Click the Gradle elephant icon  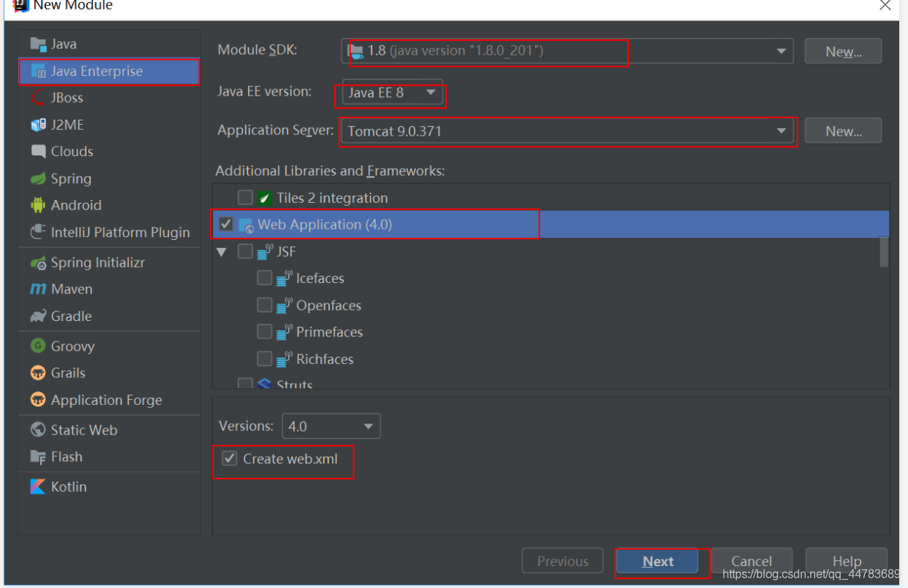click(x=38, y=316)
